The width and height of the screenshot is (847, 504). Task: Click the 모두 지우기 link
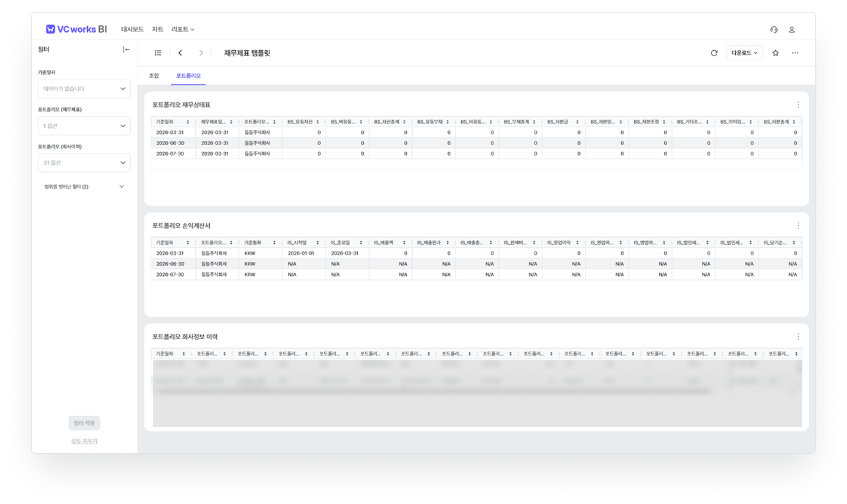click(x=84, y=441)
